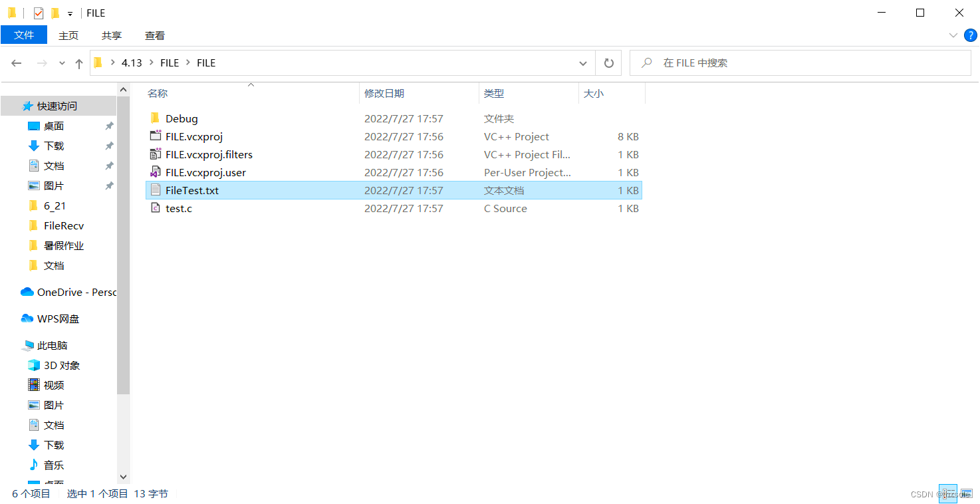Click the C Source type cell
Screen dimensions: 980x504
pos(505,208)
